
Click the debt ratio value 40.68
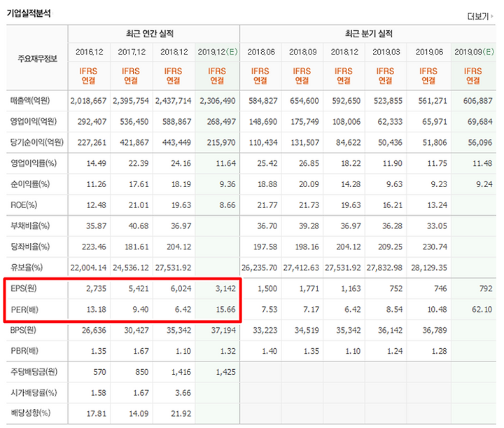(139, 226)
